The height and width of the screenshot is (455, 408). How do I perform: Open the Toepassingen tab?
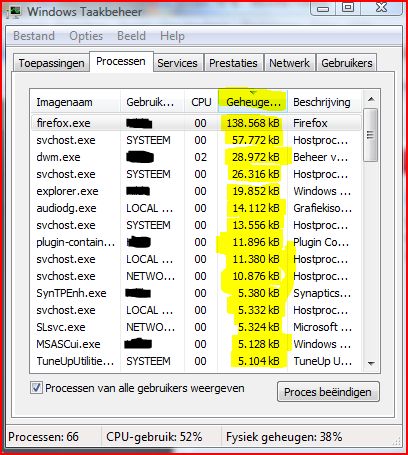[51, 63]
